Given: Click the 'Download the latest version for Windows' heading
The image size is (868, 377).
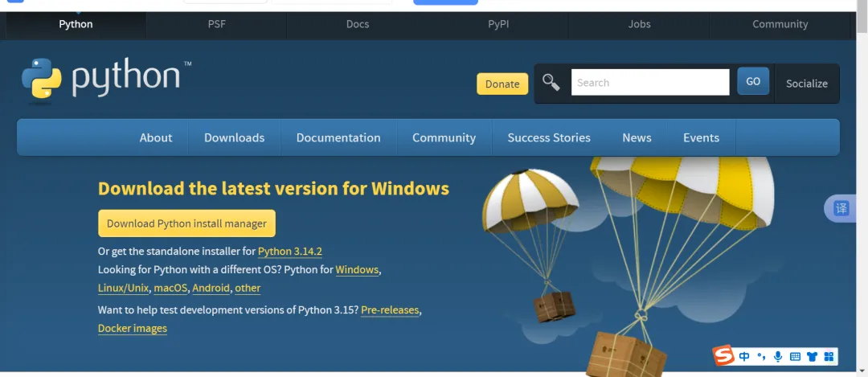Looking at the screenshot, I should click(273, 189).
